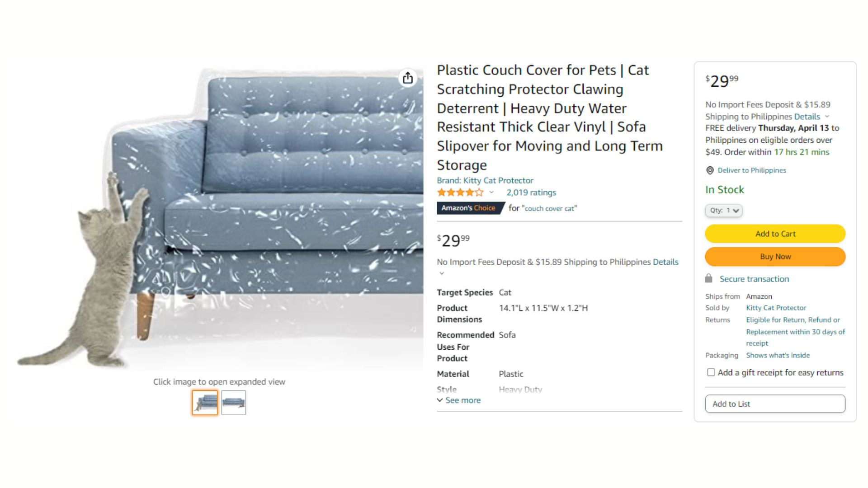This screenshot has height=488, width=868.
Task: Click the location pin icon beside Deliver to Philippines
Action: pyautogui.click(x=710, y=170)
